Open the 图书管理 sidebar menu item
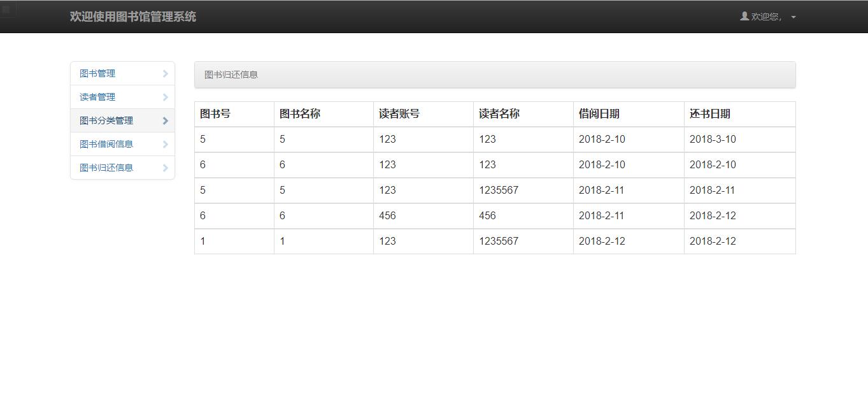Image resolution: width=868 pixels, height=411 pixels. [97, 74]
